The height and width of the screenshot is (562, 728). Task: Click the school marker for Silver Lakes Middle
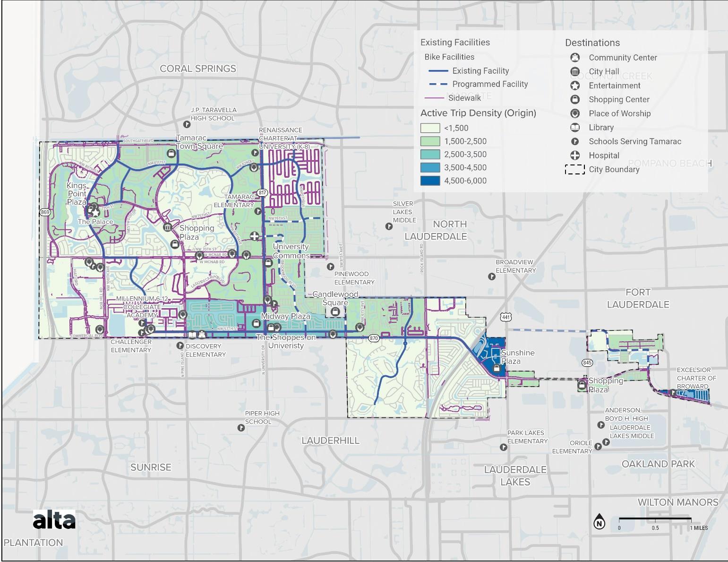click(x=389, y=226)
